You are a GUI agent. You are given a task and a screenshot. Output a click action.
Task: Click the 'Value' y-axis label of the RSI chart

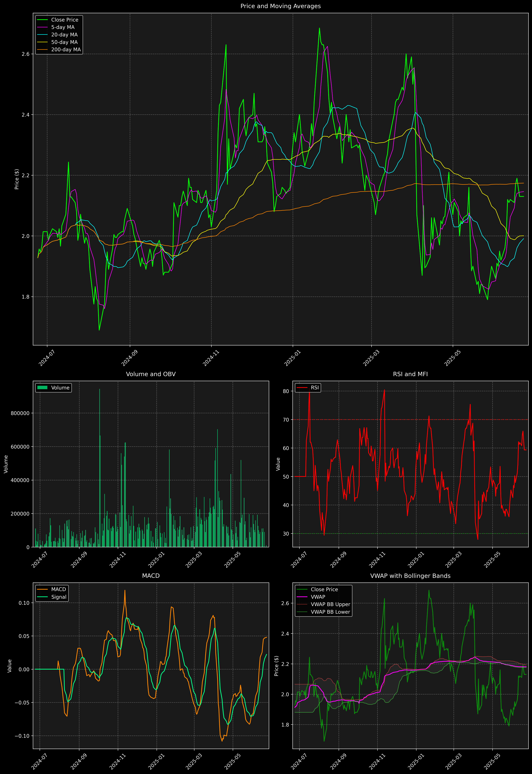point(278,464)
